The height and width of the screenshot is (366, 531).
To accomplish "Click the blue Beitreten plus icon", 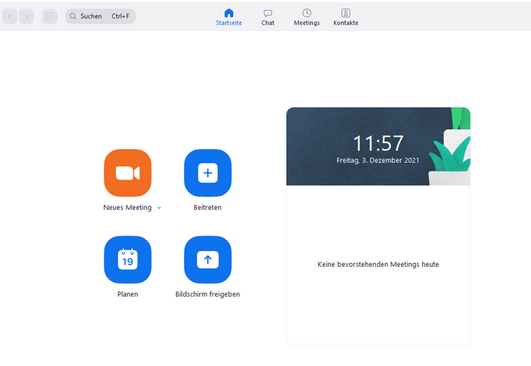I will (x=208, y=173).
